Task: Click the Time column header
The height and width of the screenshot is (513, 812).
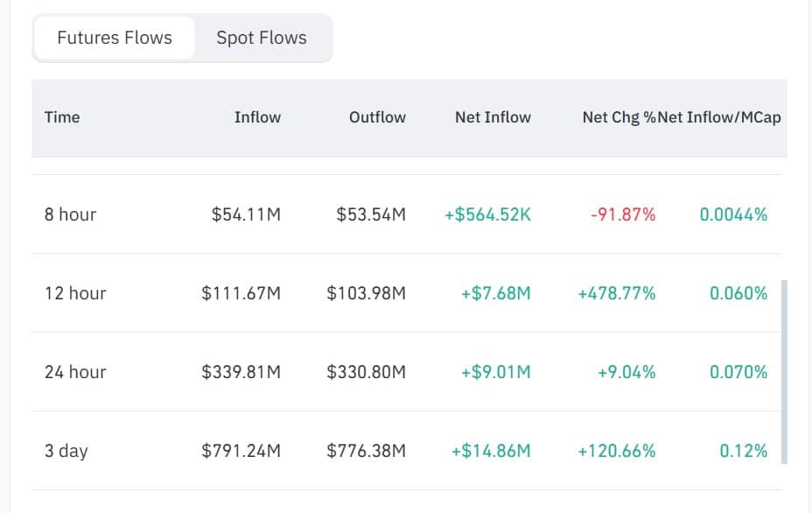Action: click(x=62, y=117)
